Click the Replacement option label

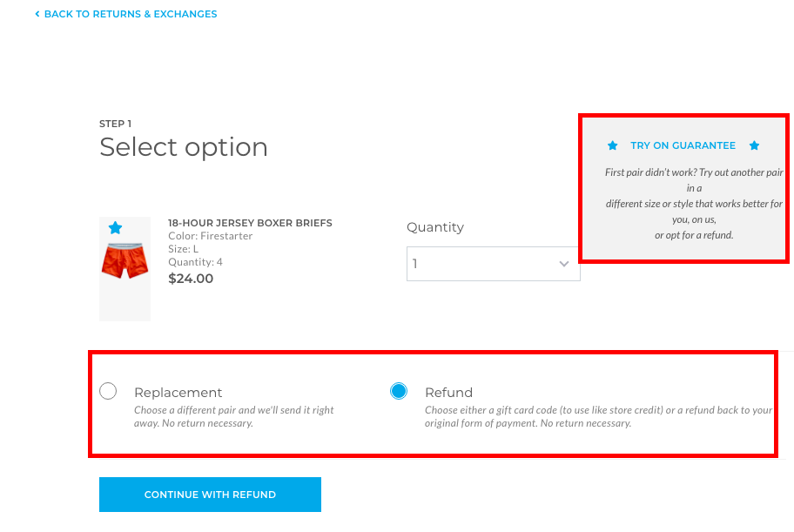tap(178, 393)
